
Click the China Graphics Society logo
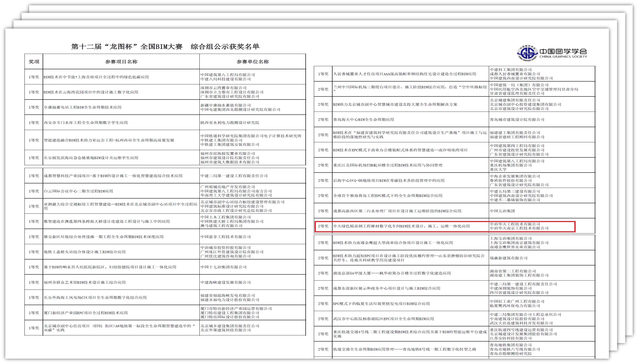(x=552, y=53)
